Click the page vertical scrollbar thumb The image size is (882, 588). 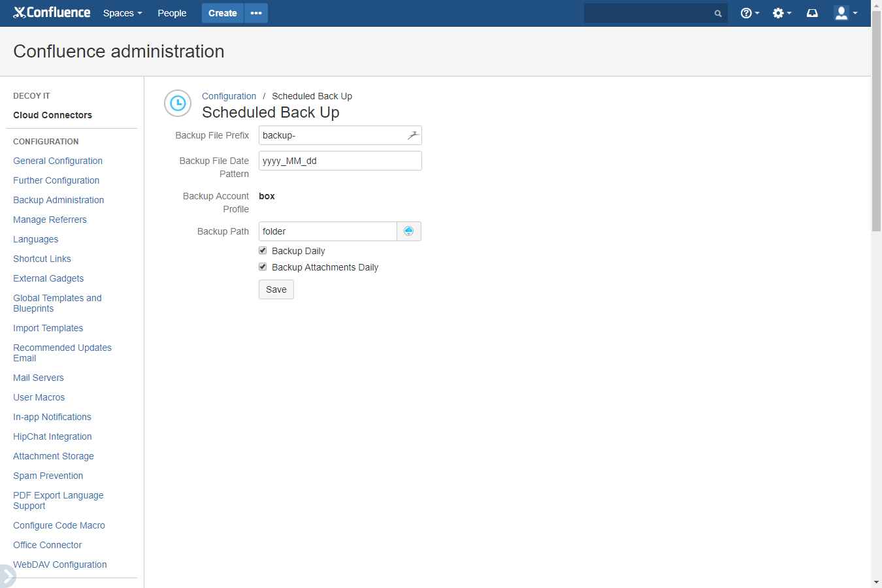(x=876, y=121)
